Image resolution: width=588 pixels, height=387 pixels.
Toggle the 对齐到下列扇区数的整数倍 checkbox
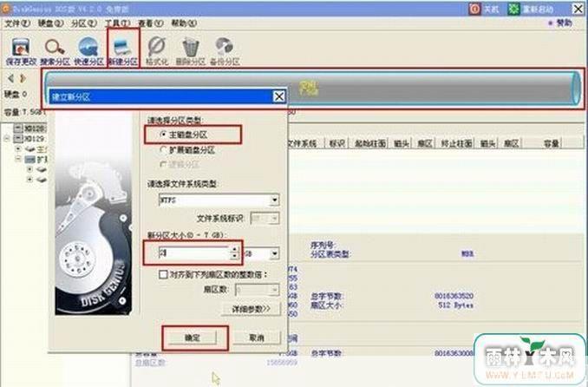pyautogui.click(x=163, y=274)
